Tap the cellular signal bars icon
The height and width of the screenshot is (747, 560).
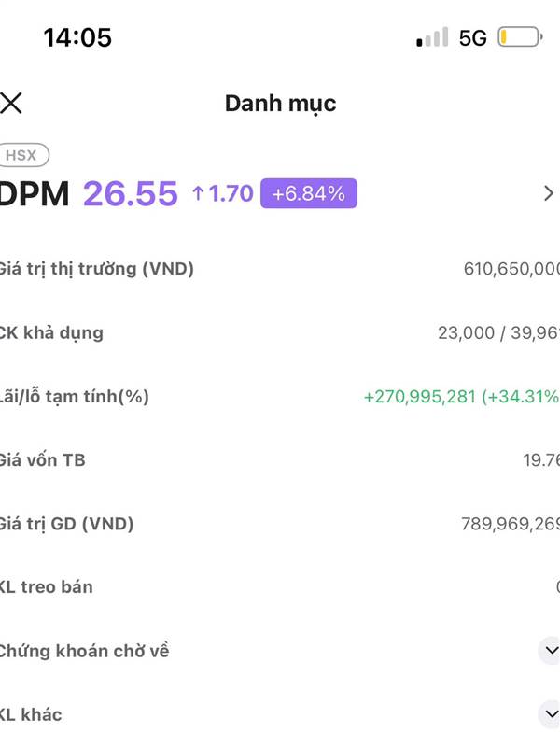(432, 37)
